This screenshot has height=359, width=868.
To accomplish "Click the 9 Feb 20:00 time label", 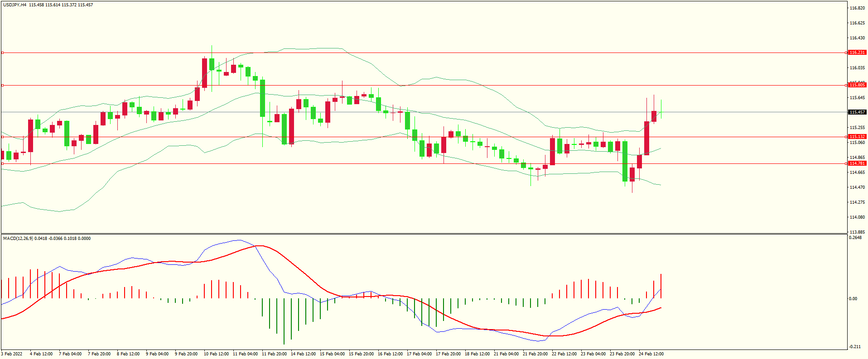I will [186, 354].
